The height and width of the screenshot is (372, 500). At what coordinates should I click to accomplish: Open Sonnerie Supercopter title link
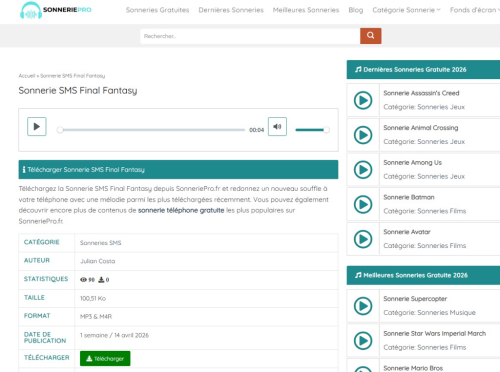[415, 299]
